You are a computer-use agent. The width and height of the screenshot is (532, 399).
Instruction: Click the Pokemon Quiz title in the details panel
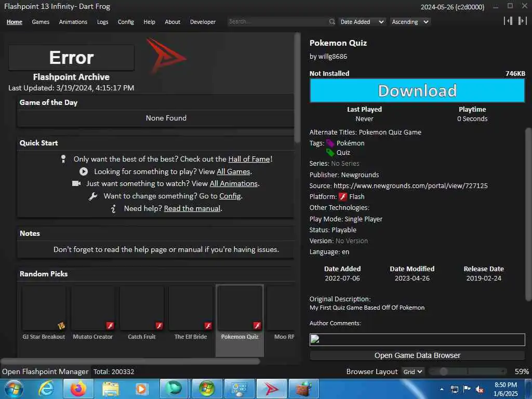tap(338, 43)
